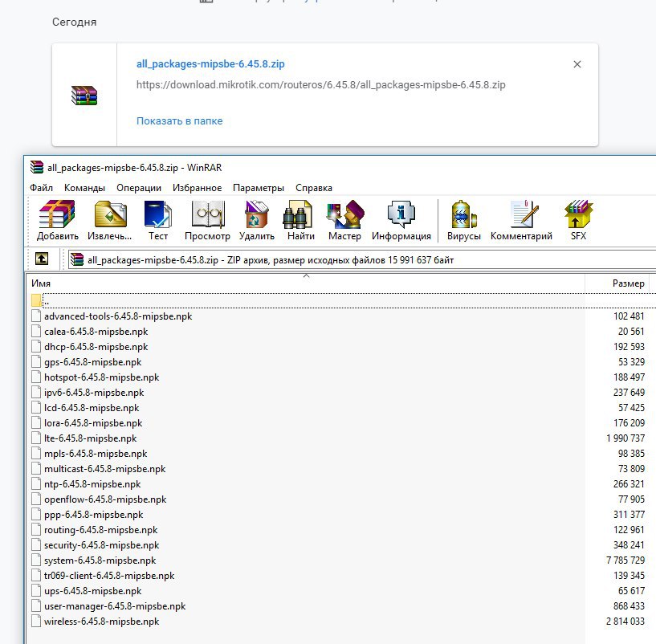
Task: Convert archive with the SFX tool
Action: click(x=579, y=220)
